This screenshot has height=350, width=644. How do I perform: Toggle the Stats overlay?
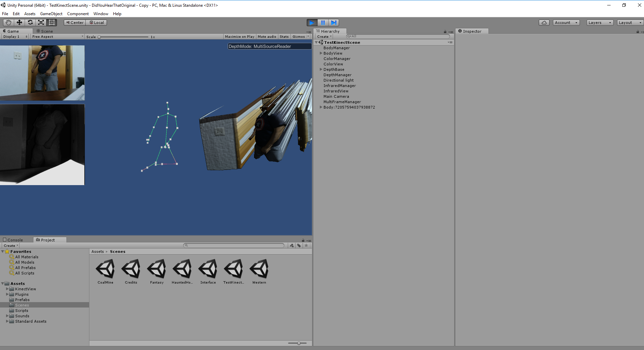pyautogui.click(x=284, y=37)
